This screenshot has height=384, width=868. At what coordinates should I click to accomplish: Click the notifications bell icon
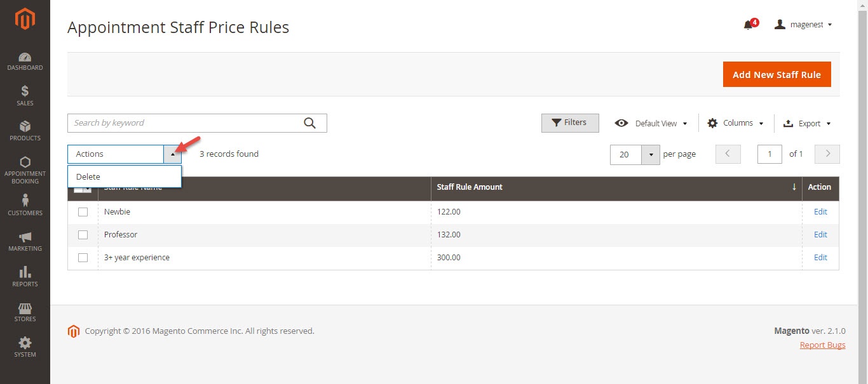749,25
